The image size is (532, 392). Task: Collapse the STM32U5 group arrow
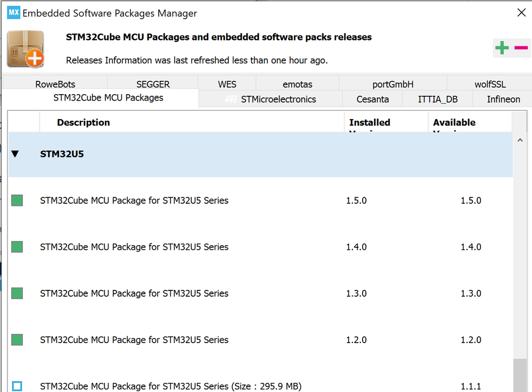[15, 154]
